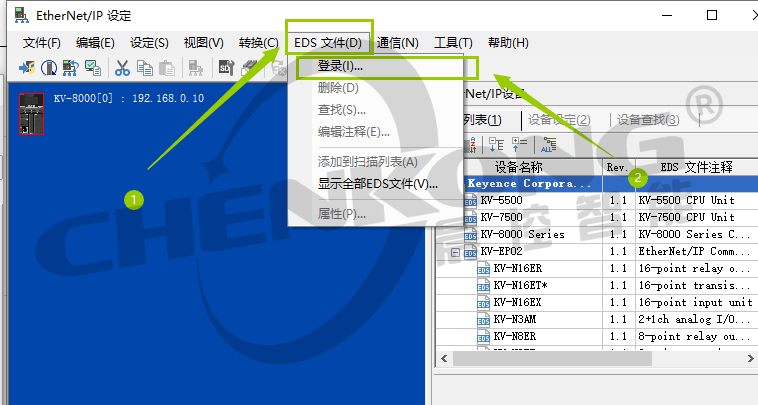
Task: Click the expand-all tree icon above device list
Action: 496,145
